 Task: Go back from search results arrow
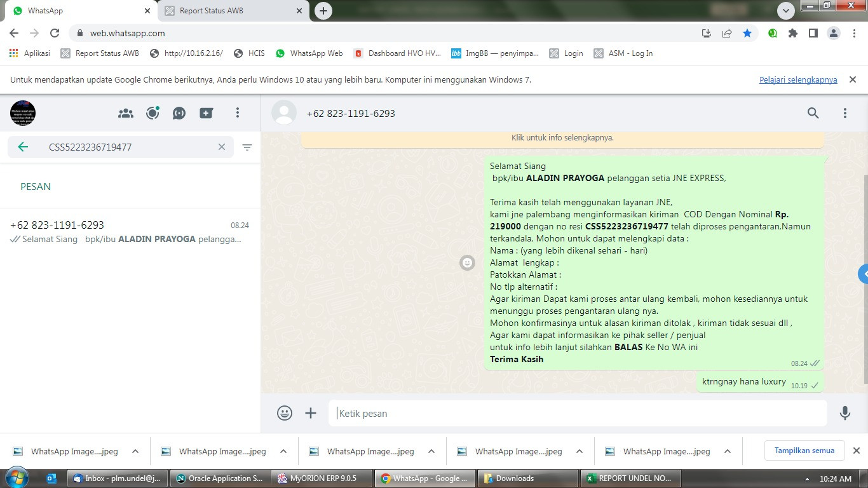tap(23, 147)
